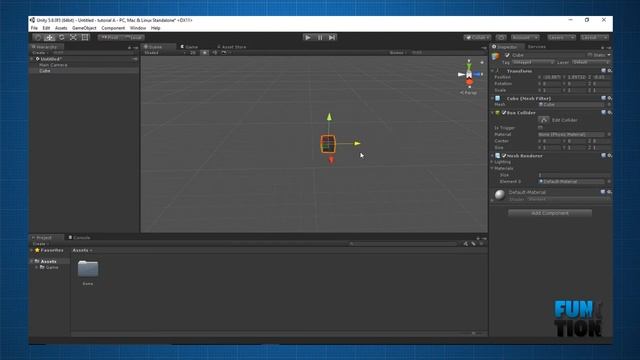Toggle the Cube active checkbox in Inspector
The image size is (640, 360).
(507, 55)
